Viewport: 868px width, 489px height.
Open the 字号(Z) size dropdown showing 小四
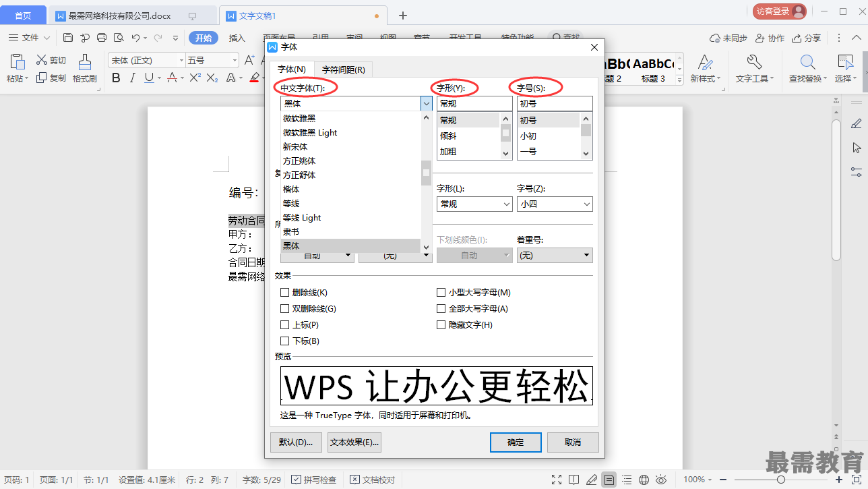point(586,204)
